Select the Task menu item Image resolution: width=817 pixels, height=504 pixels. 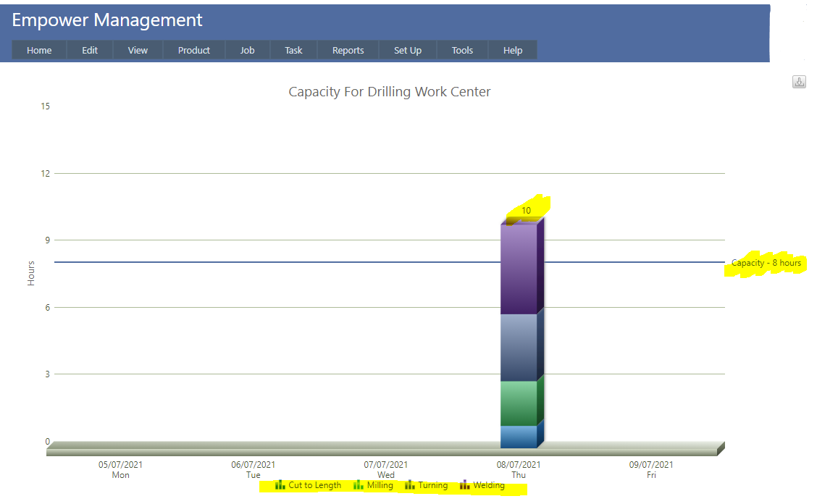(x=293, y=50)
